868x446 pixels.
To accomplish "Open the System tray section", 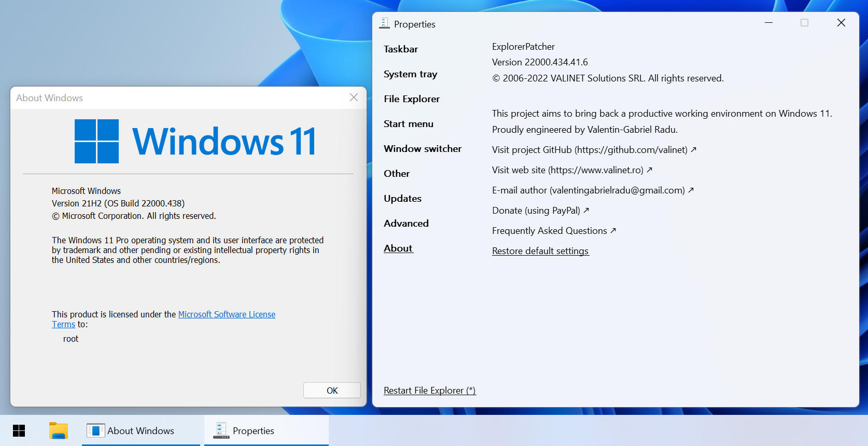I will coord(410,74).
